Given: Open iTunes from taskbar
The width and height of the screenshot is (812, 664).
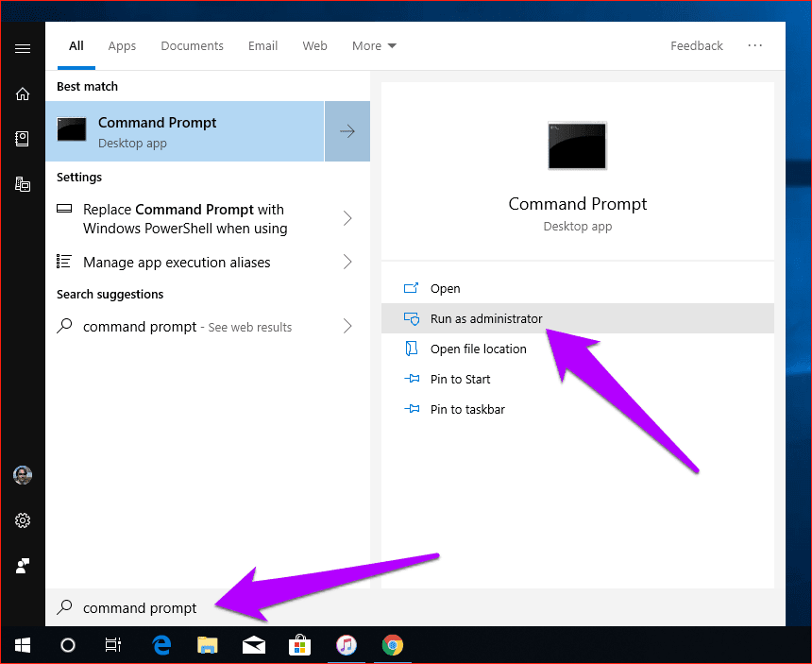Looking at the screenshot, I should tap(347, 645).
